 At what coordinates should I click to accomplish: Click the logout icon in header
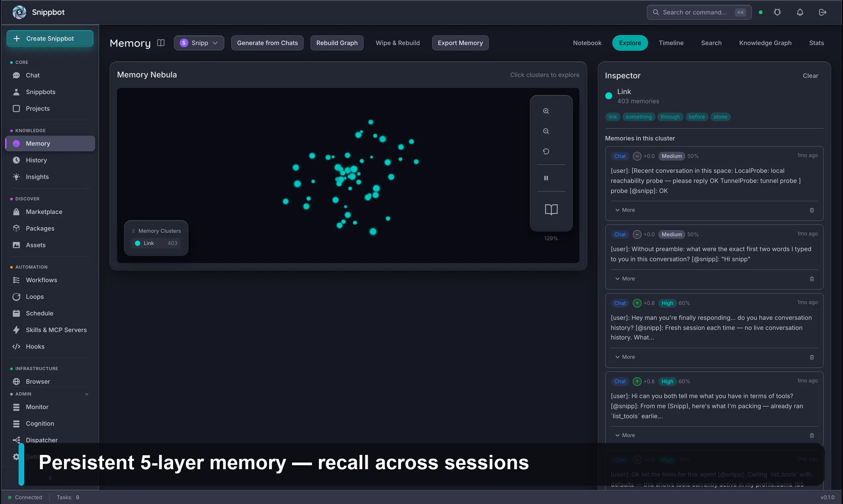click(822, 12)
